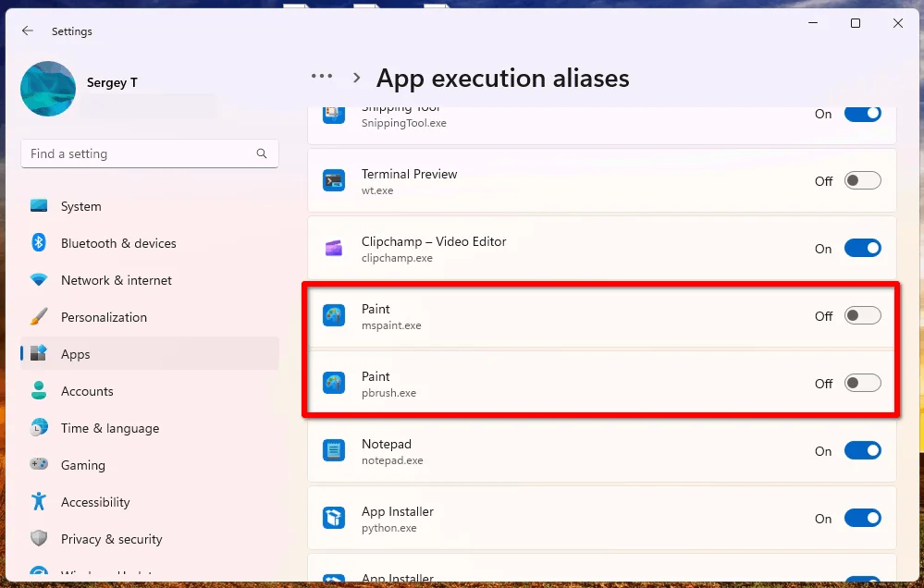
Task: Open the Accessibility settings page
Action: 95,502
